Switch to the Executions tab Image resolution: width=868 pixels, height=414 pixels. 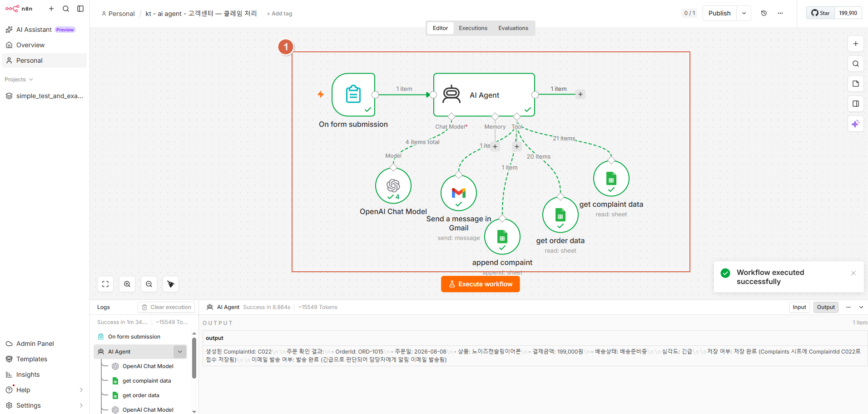(x=473, y=28)
